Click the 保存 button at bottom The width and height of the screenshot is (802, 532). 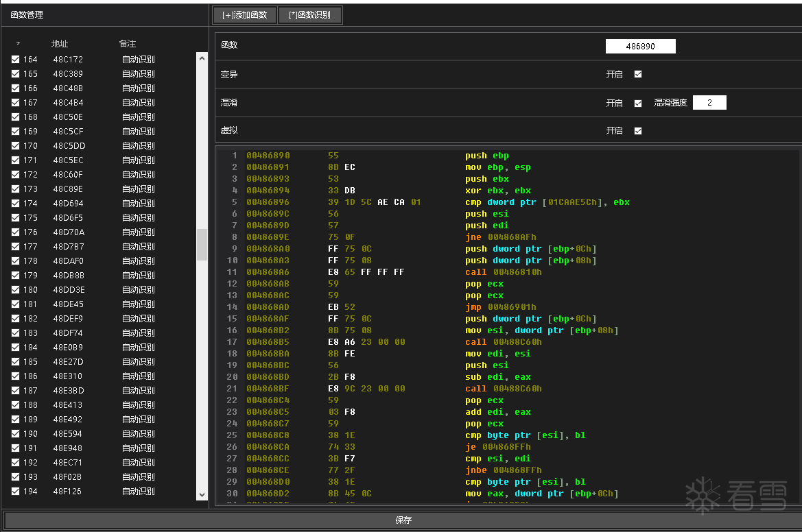coord(403,520)
